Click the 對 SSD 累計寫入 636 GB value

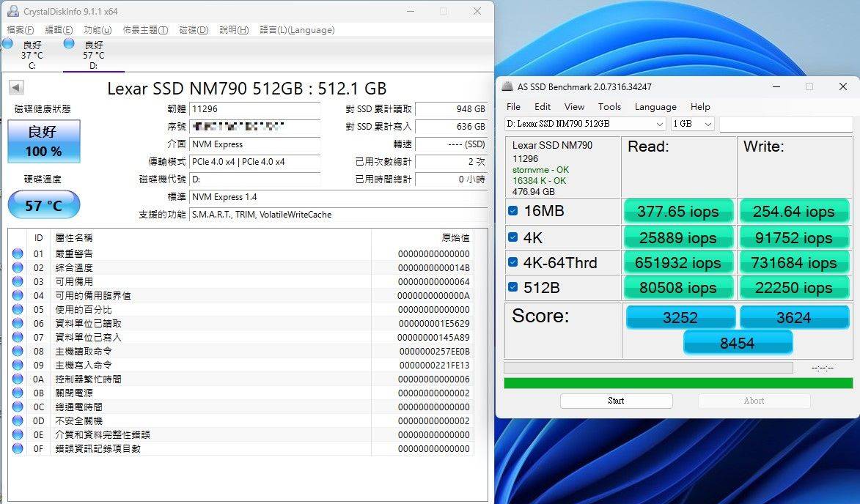(x=452, y=127)
